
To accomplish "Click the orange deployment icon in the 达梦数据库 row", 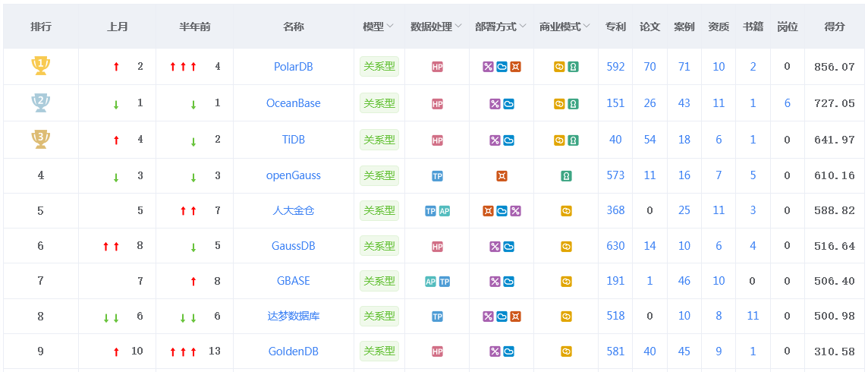I will pos(515,317).
